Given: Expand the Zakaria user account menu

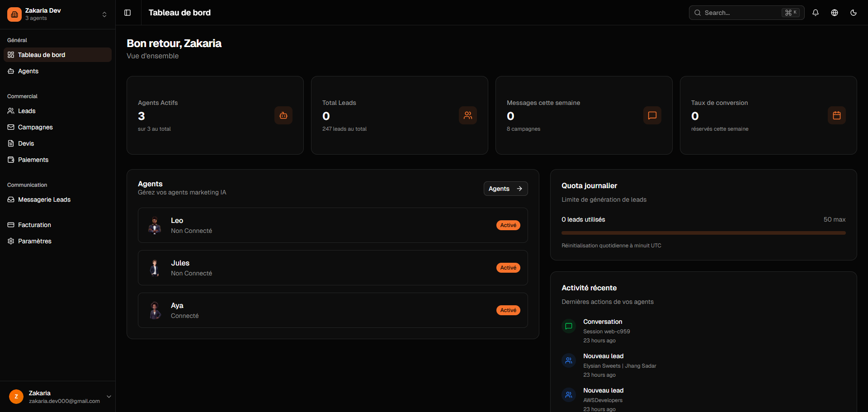Looking at the screenshot, I should (x=108, y=397).
